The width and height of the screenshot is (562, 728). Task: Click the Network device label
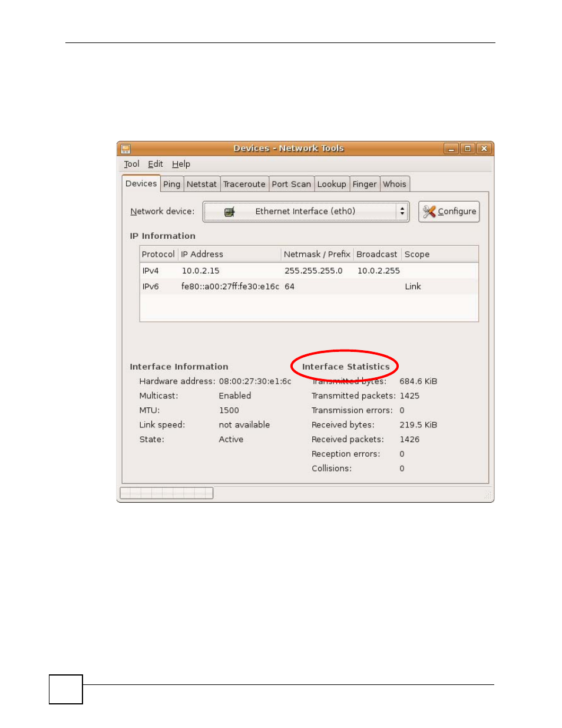162,212
